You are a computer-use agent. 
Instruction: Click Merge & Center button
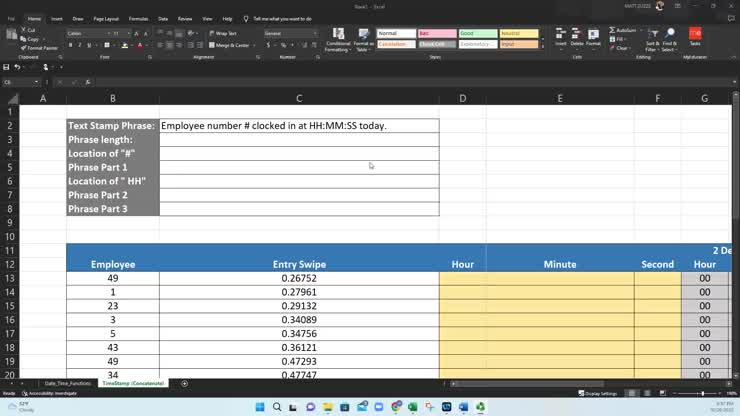[231, 45]
